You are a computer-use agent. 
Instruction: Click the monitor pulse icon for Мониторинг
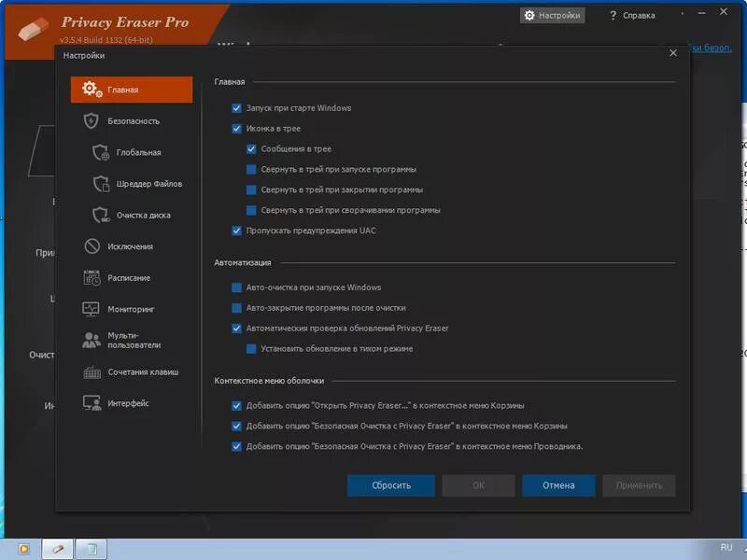coord(91,309)
